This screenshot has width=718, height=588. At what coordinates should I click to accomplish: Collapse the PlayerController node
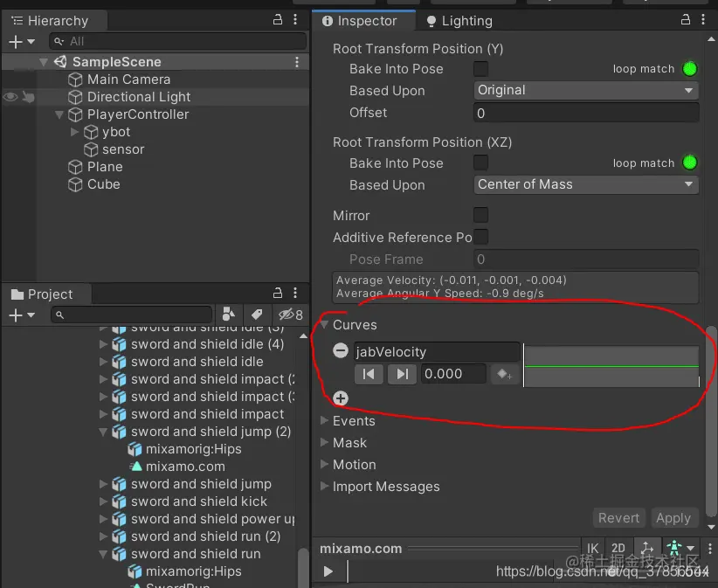coord(59,114)
